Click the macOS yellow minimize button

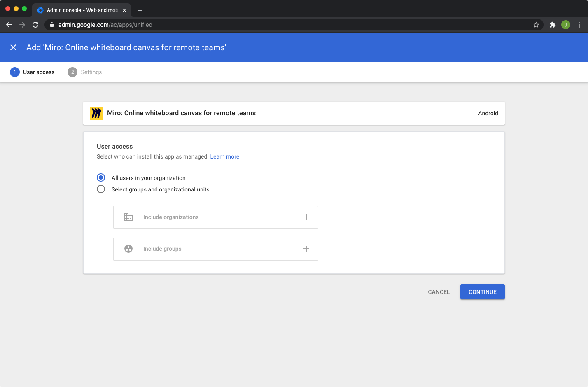point(16,9)
